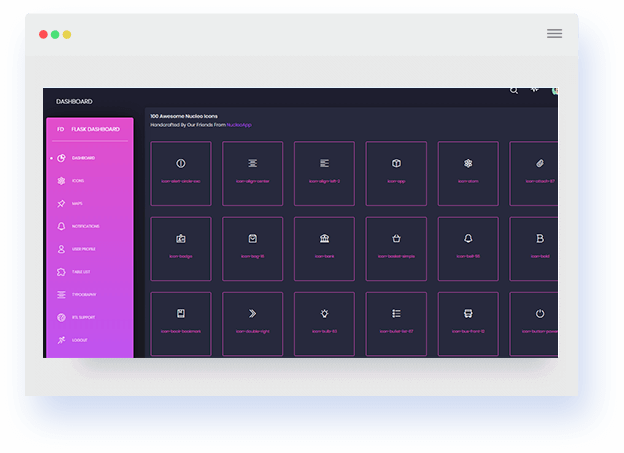Image resolution: width=624 pixels, height=453 pixels.
Task: Choose the icon-app cube tile
Action: pos(396,174)
